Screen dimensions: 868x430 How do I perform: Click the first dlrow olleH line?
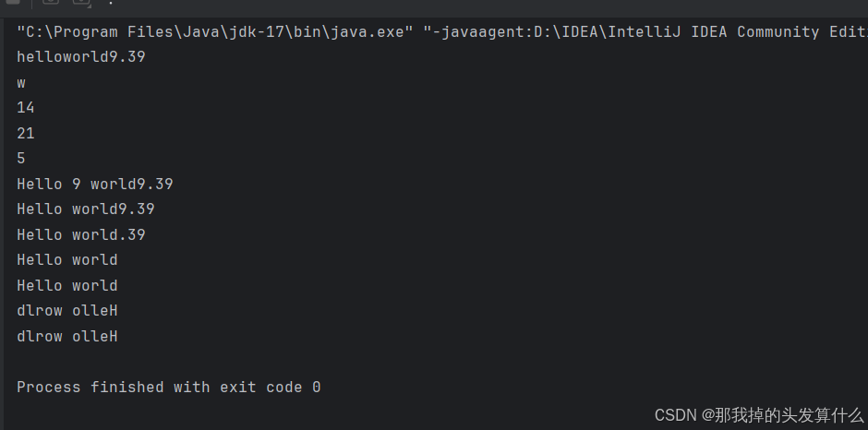click(x=67, y=311)
